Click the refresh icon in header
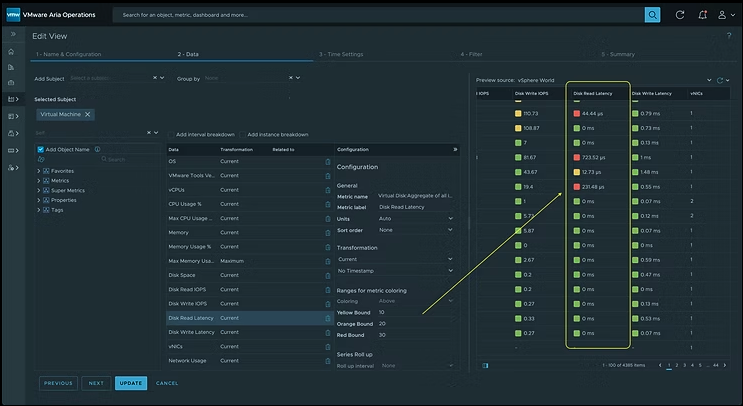The image size is (743, 406). point(680,15)
